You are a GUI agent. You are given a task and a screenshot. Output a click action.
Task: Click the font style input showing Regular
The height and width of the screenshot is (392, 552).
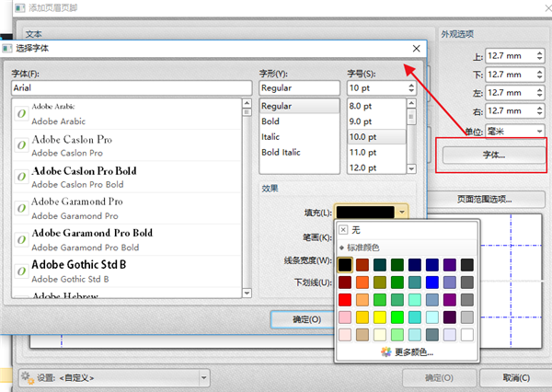pos(300,88)
